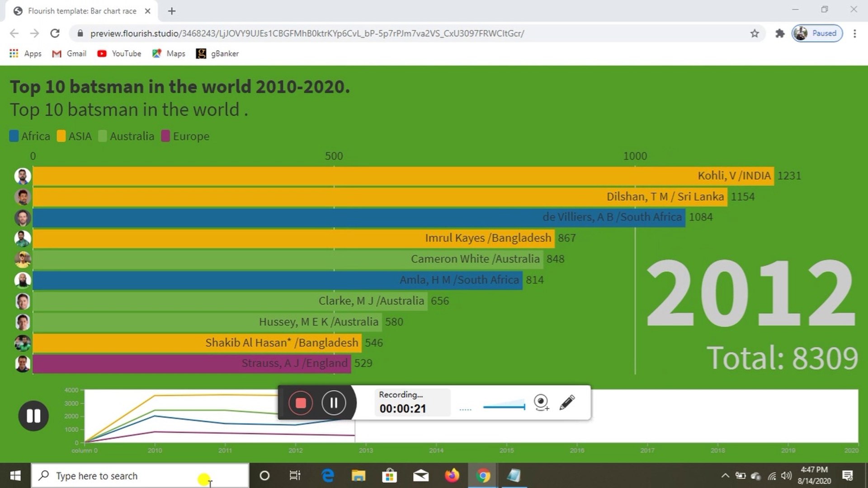This screenshot has height=488, width=868.
Task: Open Chrome three-dot menu
Action: pyautogui.click(x=854, y=33)
